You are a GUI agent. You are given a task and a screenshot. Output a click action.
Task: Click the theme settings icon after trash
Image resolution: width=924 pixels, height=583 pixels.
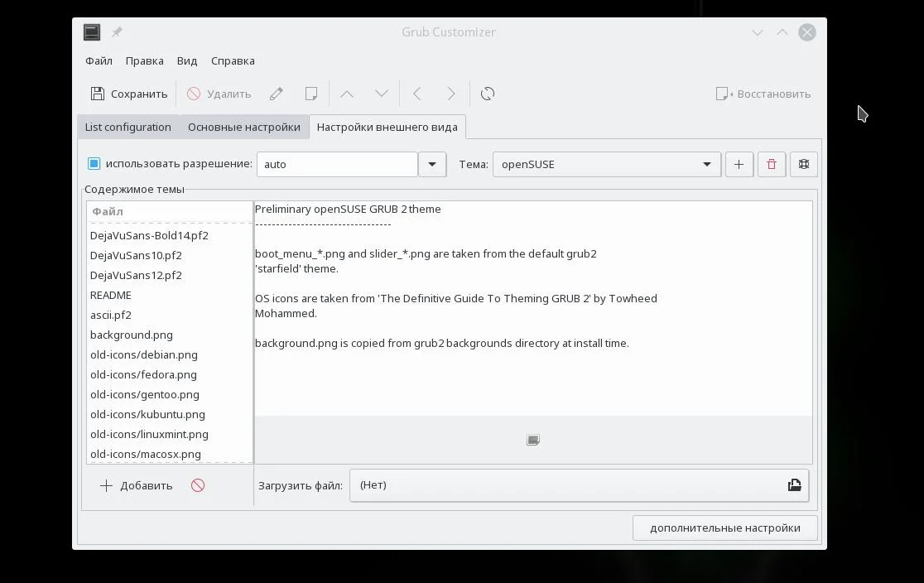(804, 165)
